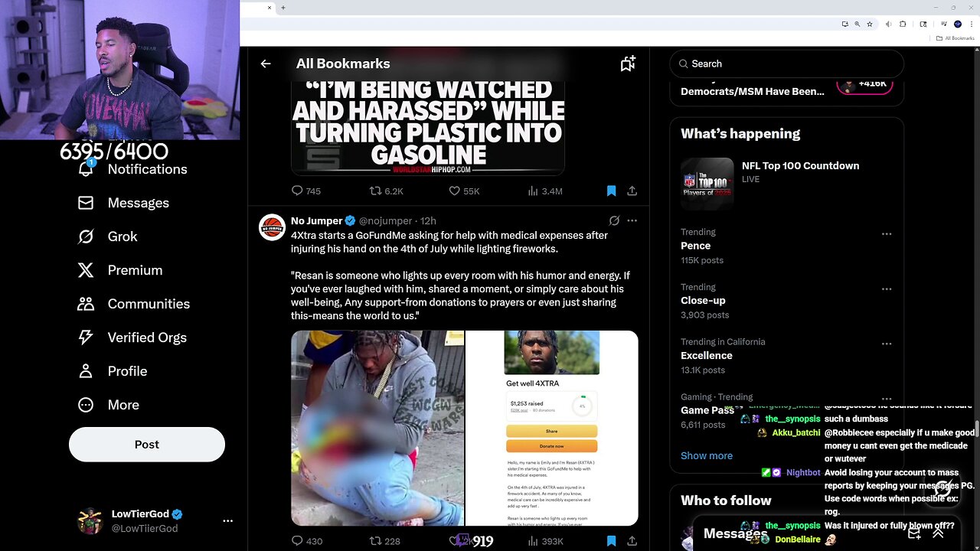980x551 pixels.
Task: Click the LowTierGod profile avatar
Action: (x=91, y=520)
